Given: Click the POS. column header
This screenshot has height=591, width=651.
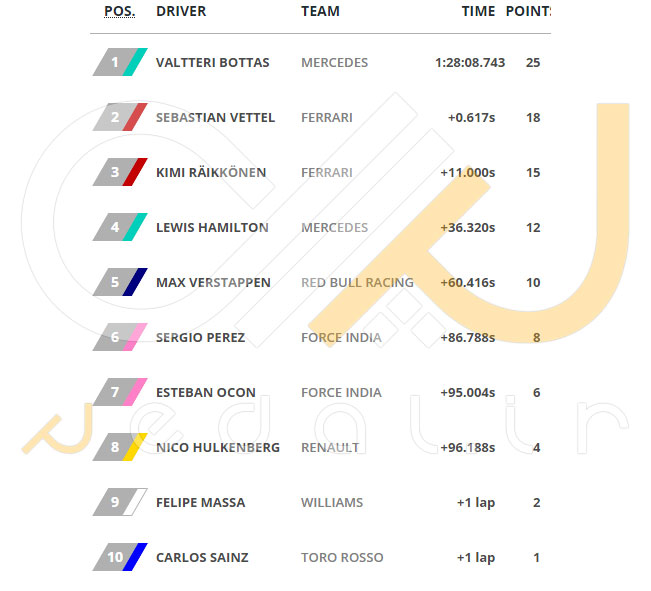Looking at the screenshot, I should 120,11.
